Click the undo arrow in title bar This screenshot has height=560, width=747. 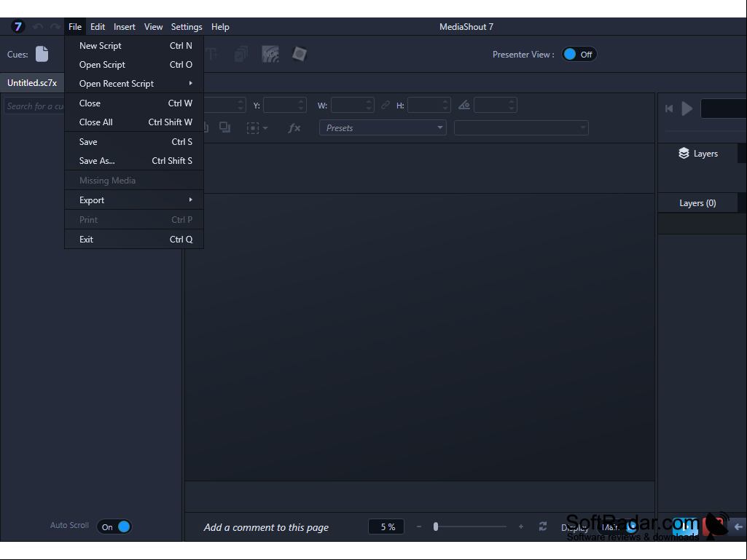(x=38, y=27)
